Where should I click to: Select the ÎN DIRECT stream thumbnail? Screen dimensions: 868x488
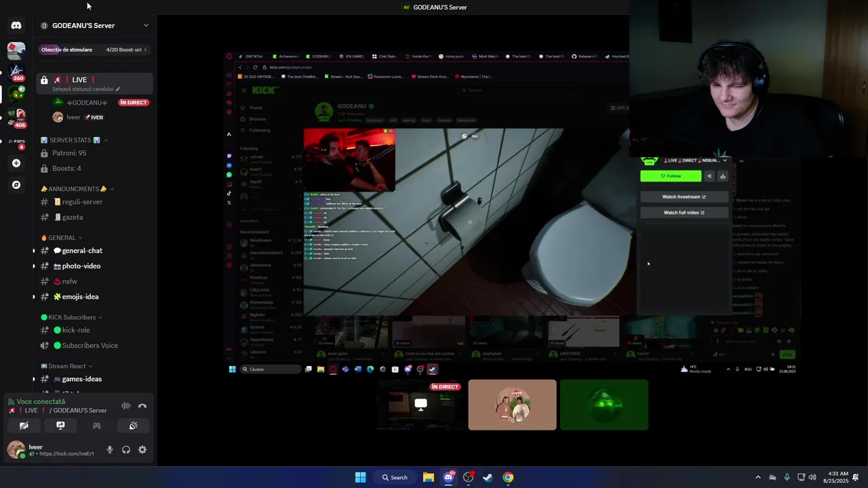pos(420,405)
